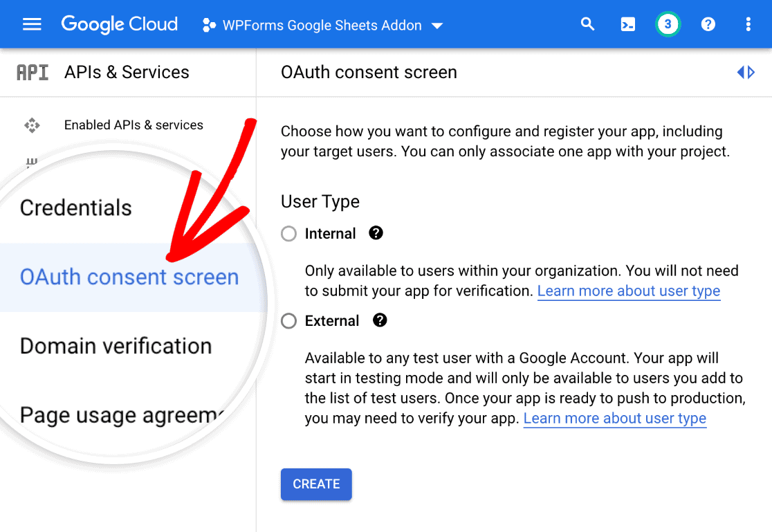
Task: Click the Google Cloud logo
Action: [119, 24]
